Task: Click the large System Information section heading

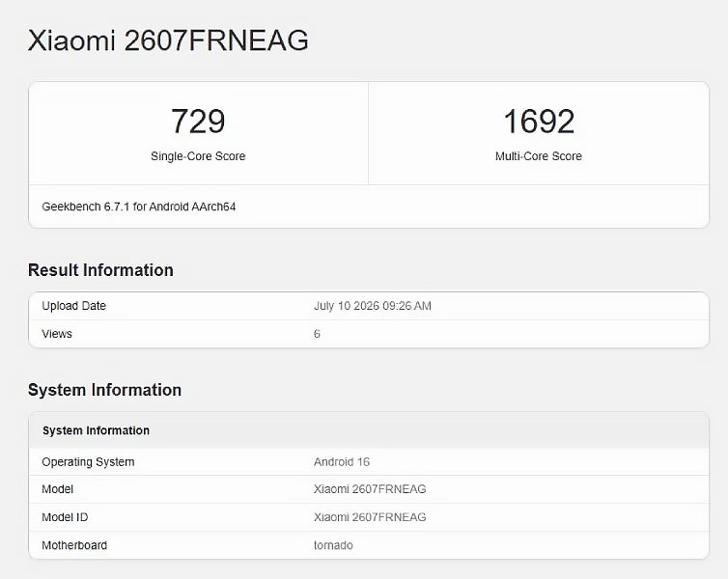Action: click(104, 390)
